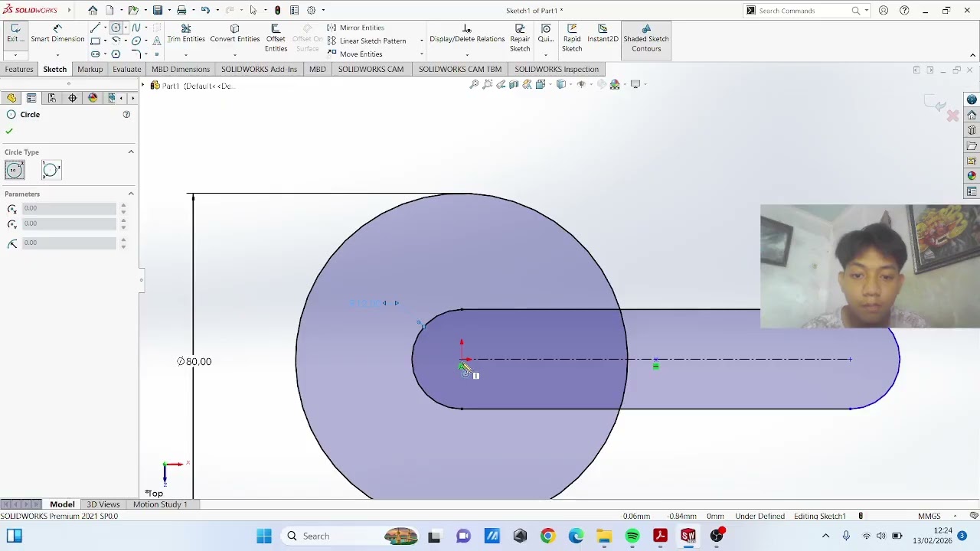
Task: Collapse the Parameters section
Action: (x=131, y=194)
